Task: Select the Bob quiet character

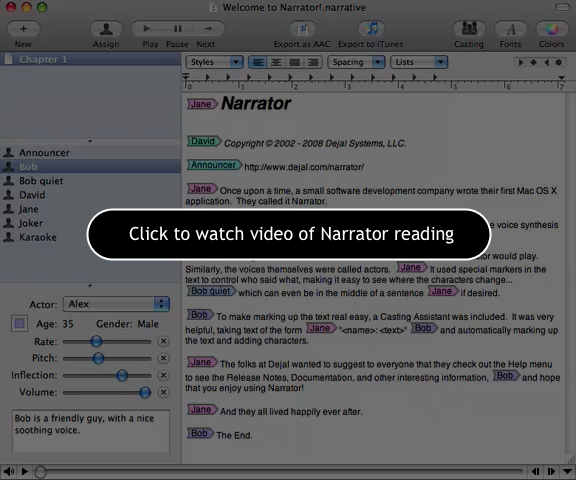Action: [90, 181]
